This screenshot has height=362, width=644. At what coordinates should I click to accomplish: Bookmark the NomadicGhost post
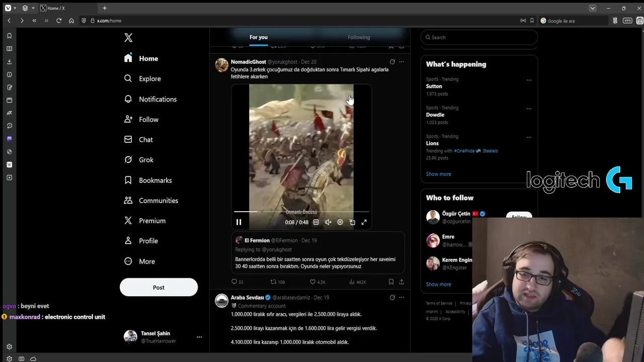[391, 282]
